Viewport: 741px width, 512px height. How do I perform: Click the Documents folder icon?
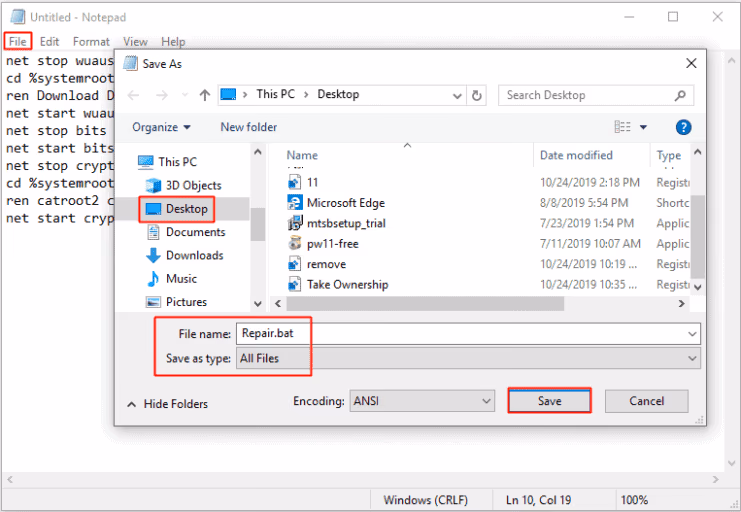pyautogui.click(x=153, y=232)
